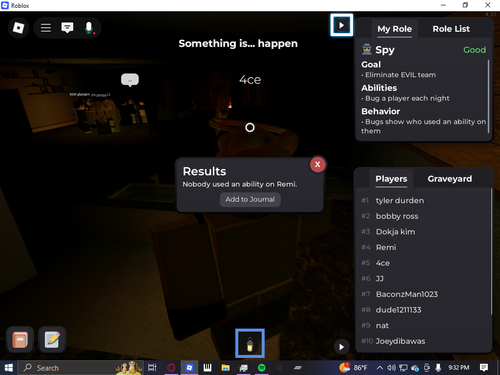Click the Roblox taskbar icon
This screenshot has height=375, width=500.
click(x=189, y=368)
